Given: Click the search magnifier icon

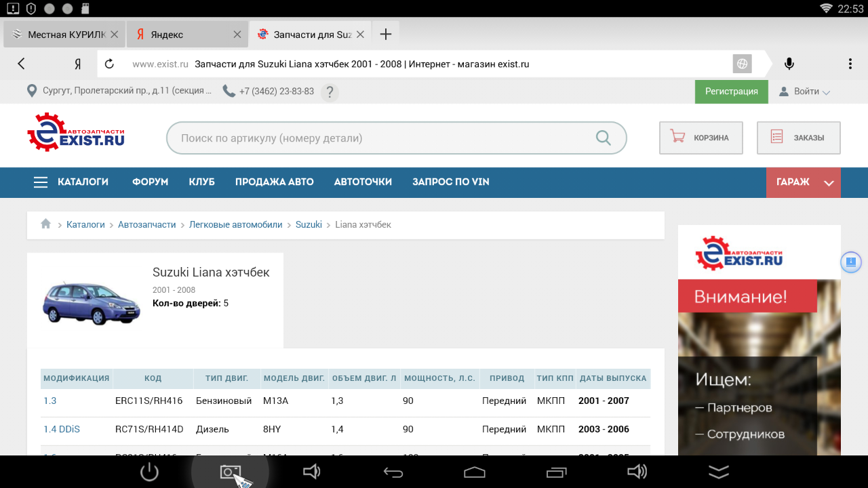Looking at the screenshot, I should (603, 138).
